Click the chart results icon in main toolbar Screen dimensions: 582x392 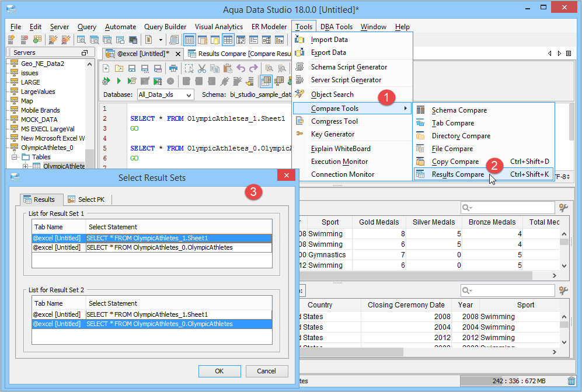point(280,39)
